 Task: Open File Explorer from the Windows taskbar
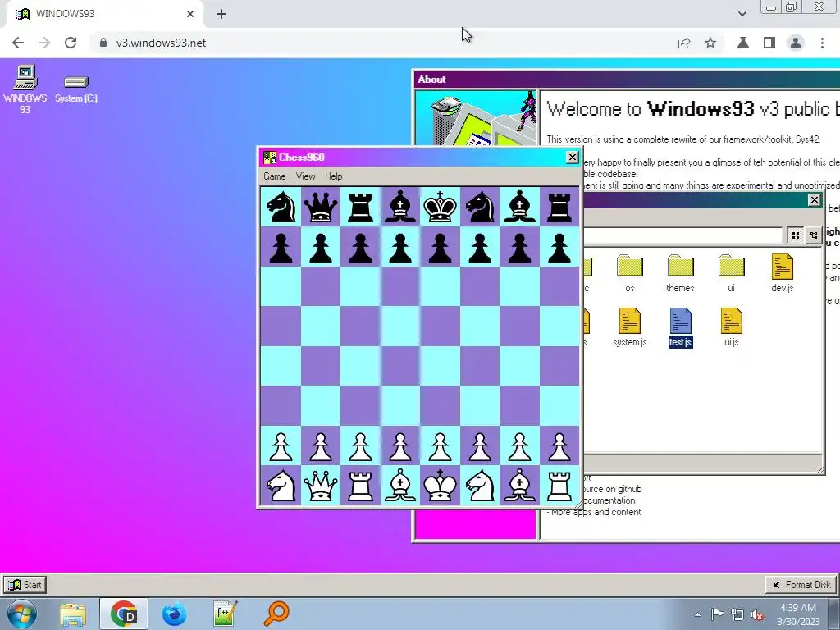point(73,614)
